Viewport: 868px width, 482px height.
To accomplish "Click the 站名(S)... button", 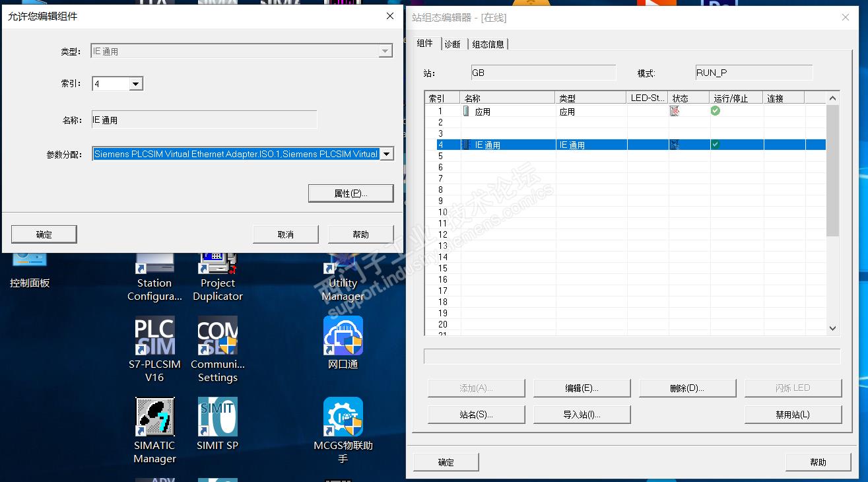I will (477, 415).
